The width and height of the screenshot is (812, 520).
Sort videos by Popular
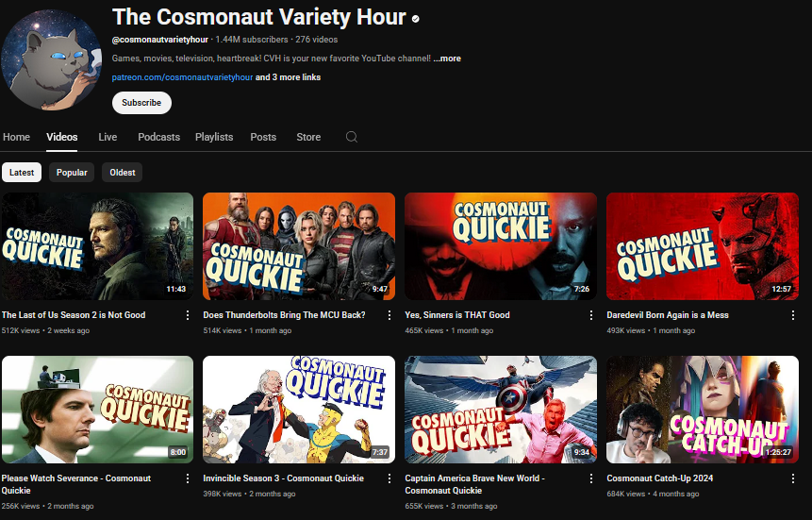pos(72,173)
